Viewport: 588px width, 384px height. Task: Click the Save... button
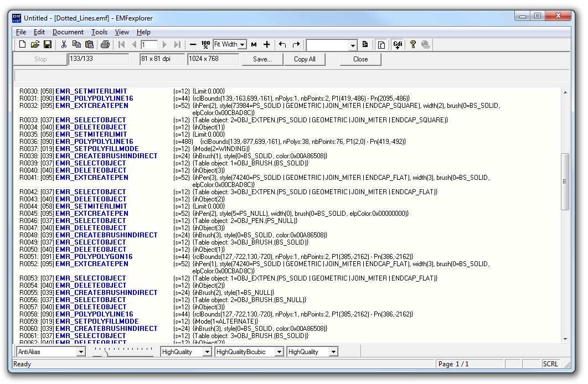point(262,59)
